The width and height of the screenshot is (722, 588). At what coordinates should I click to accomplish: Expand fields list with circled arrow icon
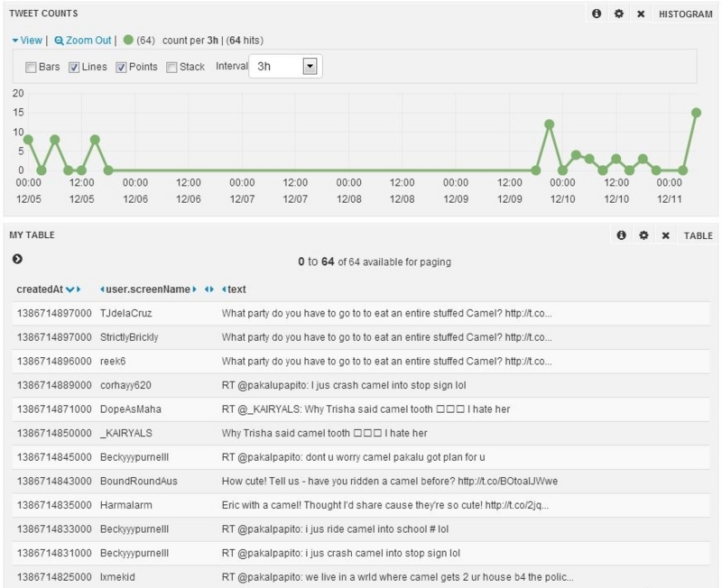pos(17,259)
